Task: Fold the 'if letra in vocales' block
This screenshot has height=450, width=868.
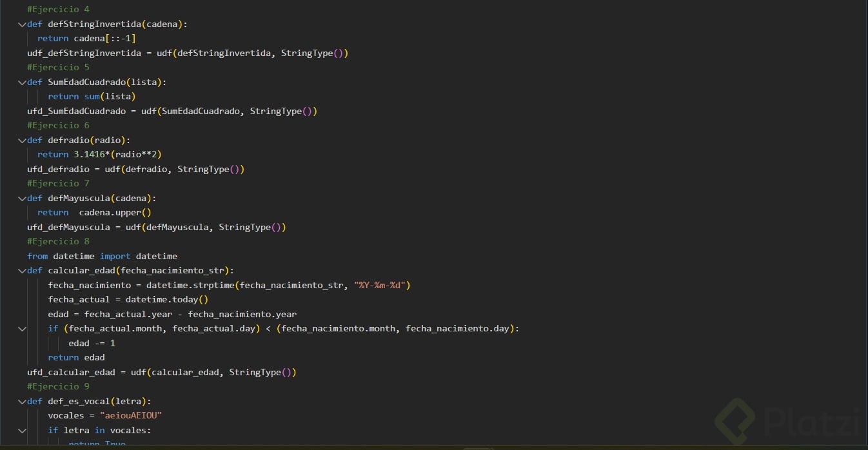Action: tap(22, 431)
